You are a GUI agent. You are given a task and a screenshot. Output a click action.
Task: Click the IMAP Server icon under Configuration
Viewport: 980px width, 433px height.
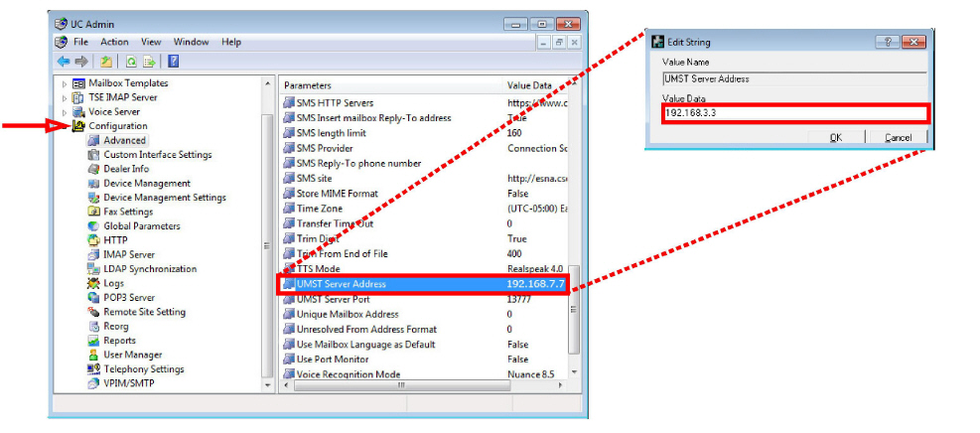[x=93, y=254]
